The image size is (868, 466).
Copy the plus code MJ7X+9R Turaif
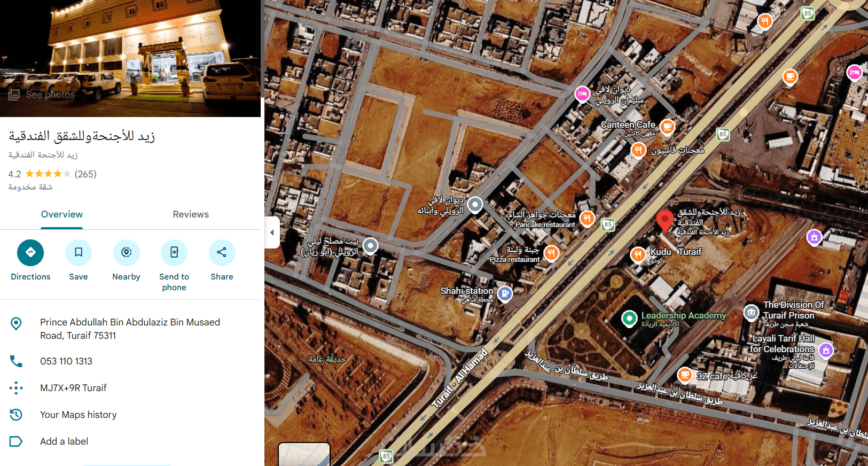tap(73, 388)
